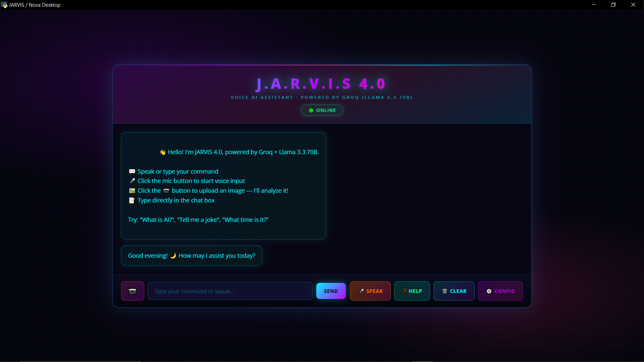Image resolution: width=644 pixels, height=362 pixels.
Task: Click the green online status dot
Action: tap(311, 110)
